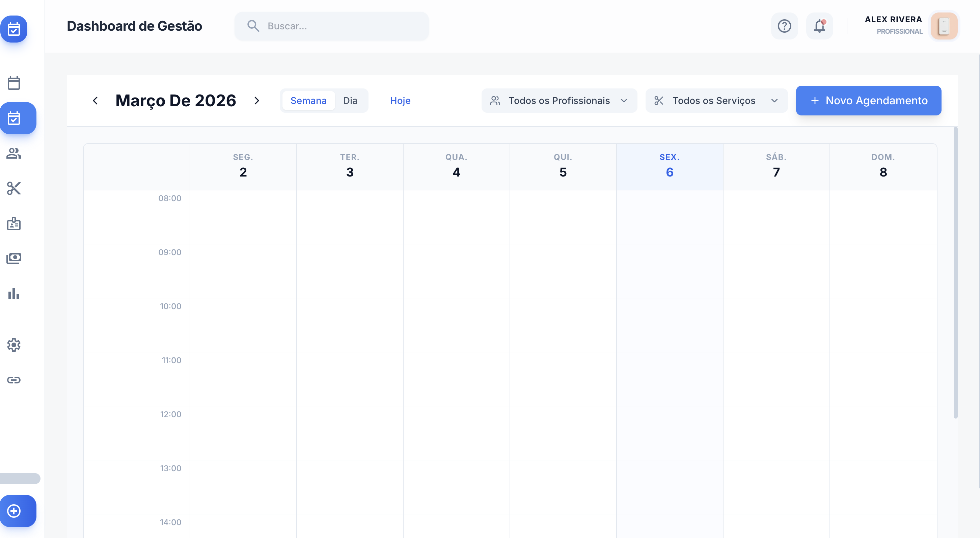This screenshot has height=538, width=980.
Task: Open the clients (people) sidebar icon
Action: [14, 153]
